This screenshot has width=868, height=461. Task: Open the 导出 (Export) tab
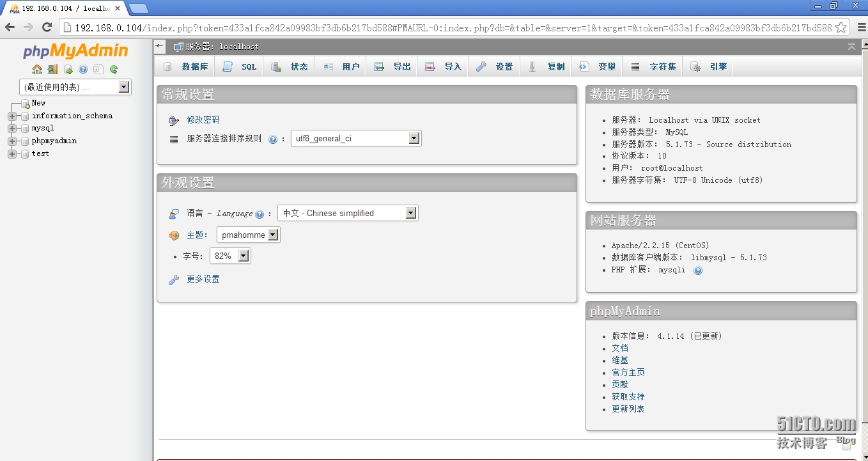(x=392, y=66)
